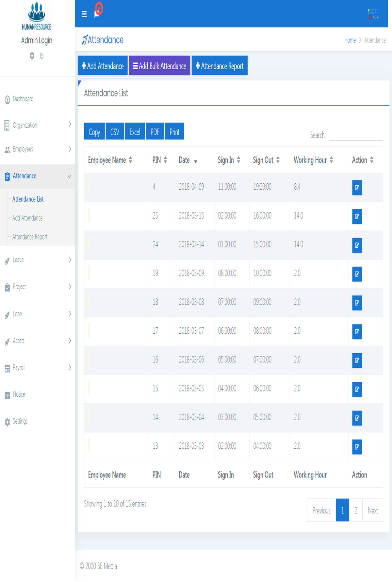Viewport: 392px width, 582px height.
Task: Edit attendance record for PIN 25
Action: click(357, 216)
